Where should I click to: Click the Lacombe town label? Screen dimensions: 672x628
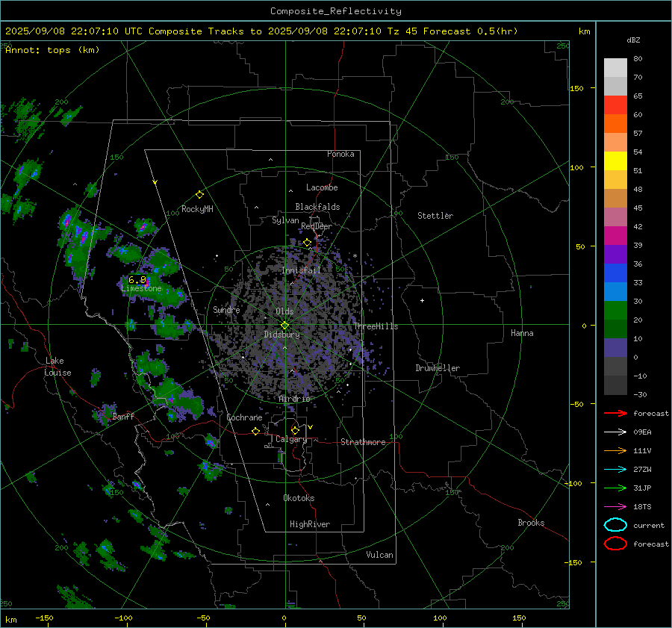tap(322, 187)
